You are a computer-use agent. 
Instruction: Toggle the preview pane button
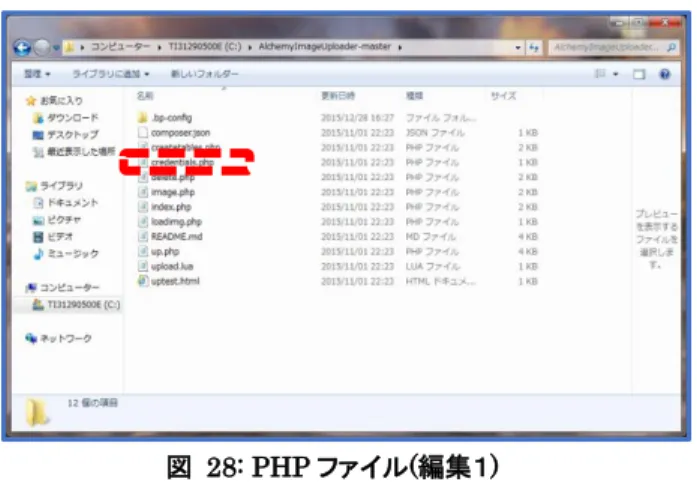[639, 74]
